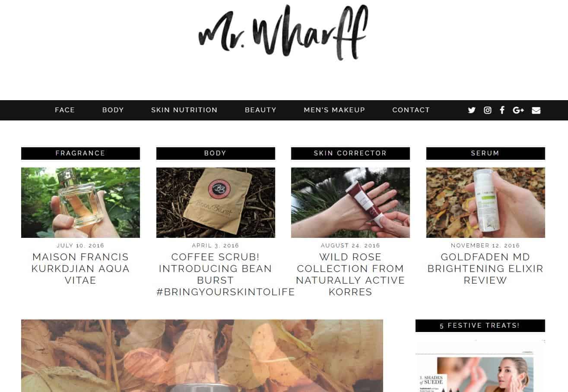Open the Serum category label
Image resolution: width=568 pixels, height=392 pixels.
click(x=485, y=153)
